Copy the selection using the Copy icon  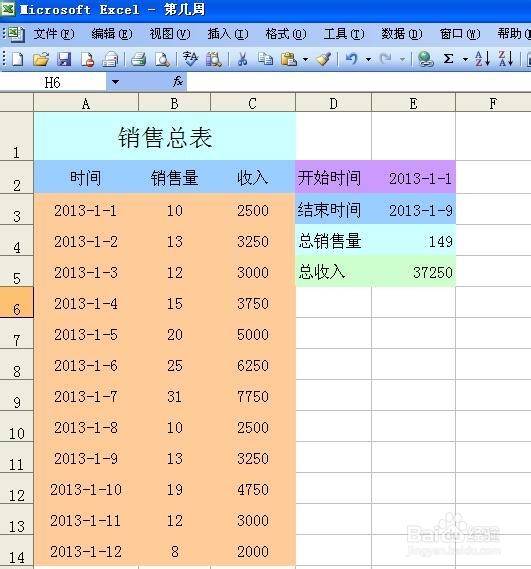[x=265, y=59]
